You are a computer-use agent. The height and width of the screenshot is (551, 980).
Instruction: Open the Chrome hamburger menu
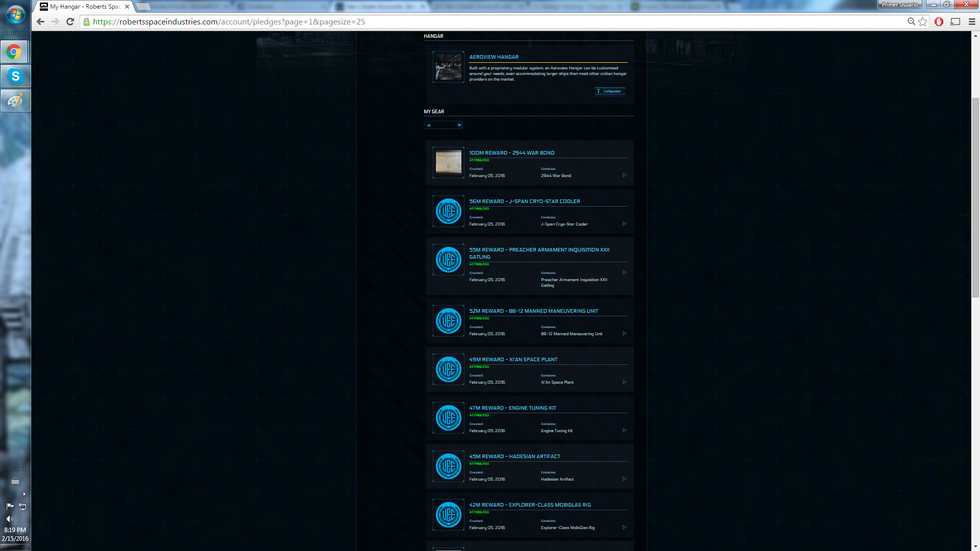972,21
